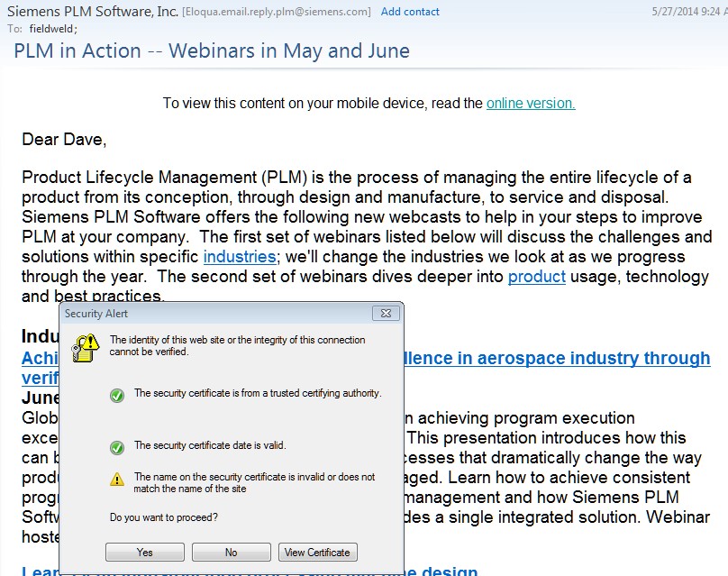Click green checkmark beside trusted certifying authority
Screen dimensions: 728x576
[116, 395]
